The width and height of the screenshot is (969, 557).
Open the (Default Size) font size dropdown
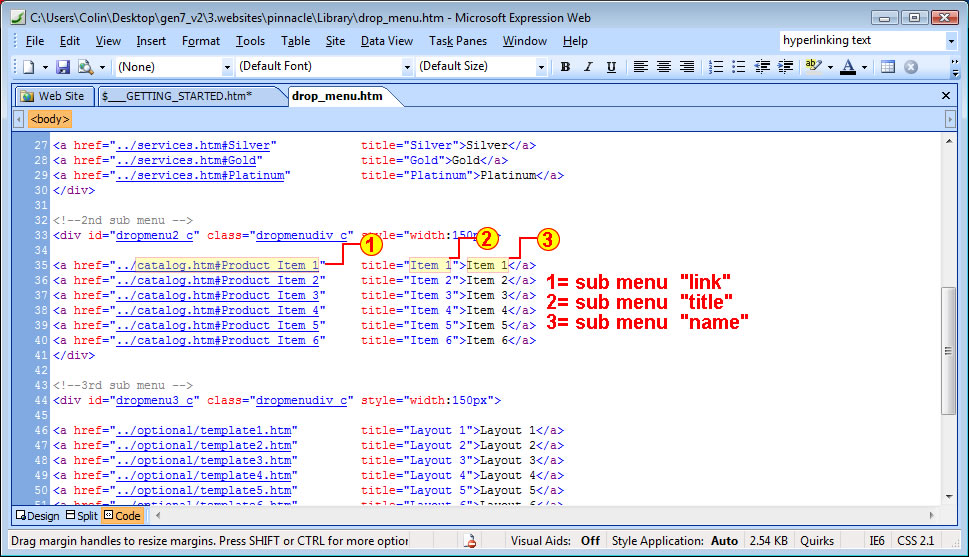click(x=541, y=67)
